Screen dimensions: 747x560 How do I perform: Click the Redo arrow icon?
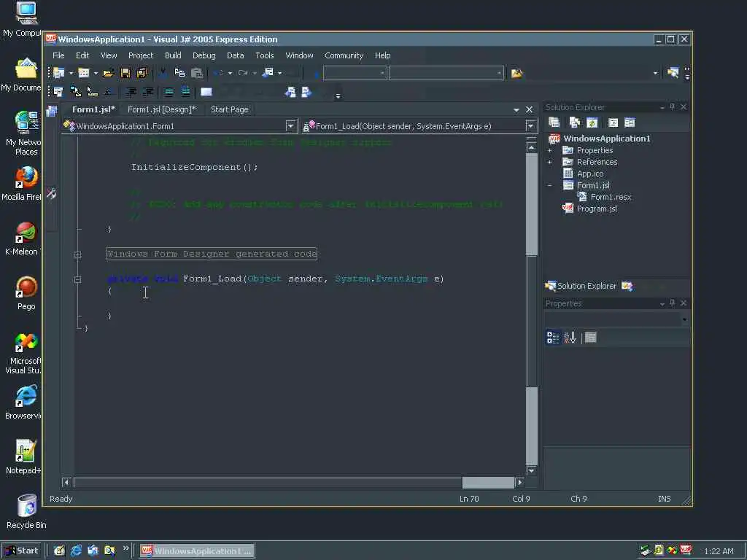tap(243, 73)
